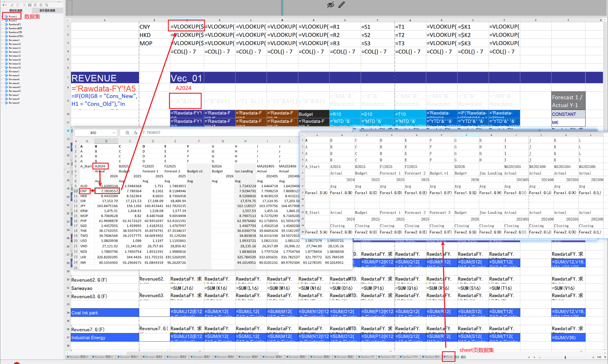Open the Rawdata-MTD sheet tab
608x364 pixels.
tap(431, 357)
